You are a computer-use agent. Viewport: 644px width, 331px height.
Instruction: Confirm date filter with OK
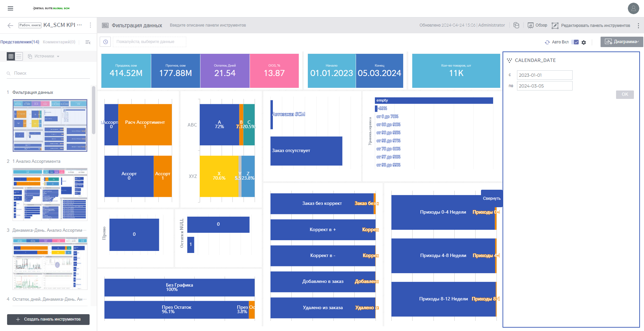[625, 95]
